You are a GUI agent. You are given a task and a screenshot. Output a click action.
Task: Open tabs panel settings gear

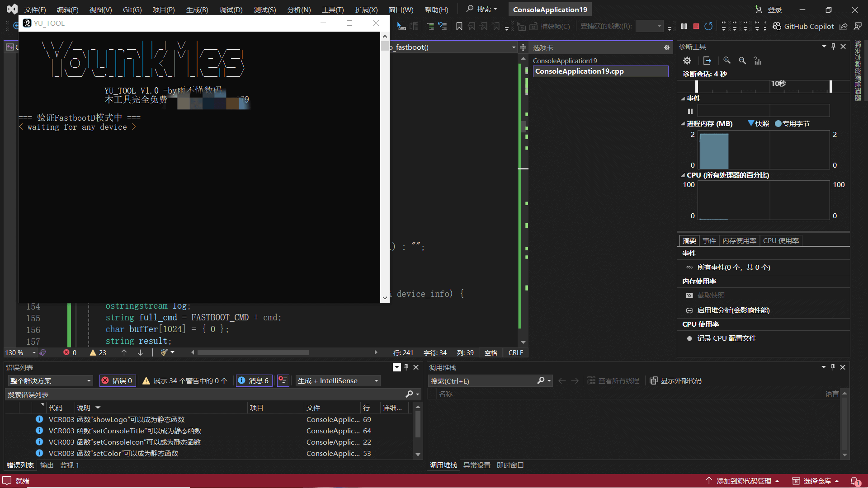click(x=667, y=47)
